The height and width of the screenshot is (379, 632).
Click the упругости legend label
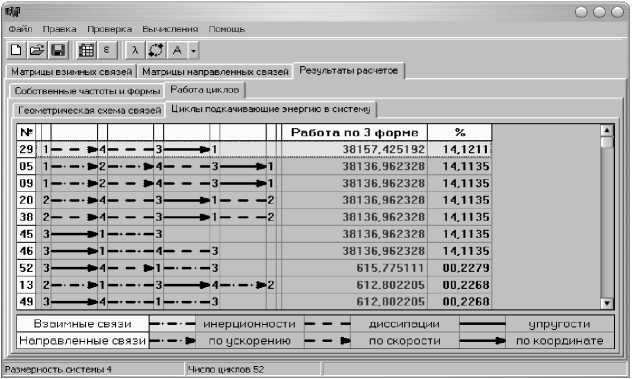pyautogui.click(x=559, y=324)
